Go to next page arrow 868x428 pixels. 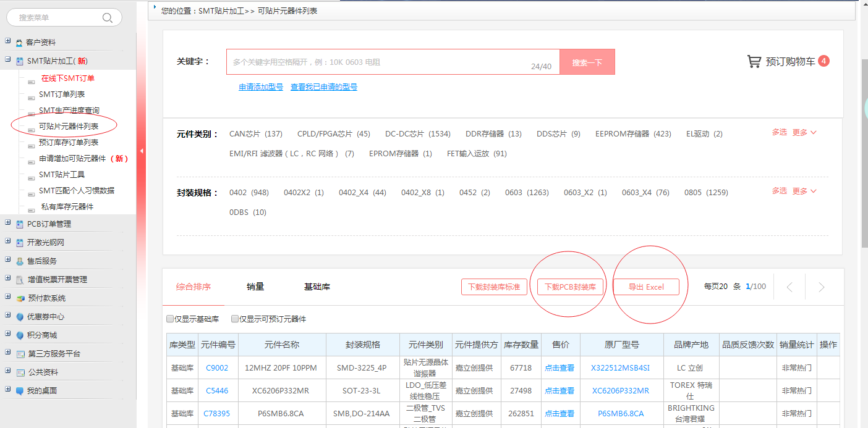click(821, 287)
